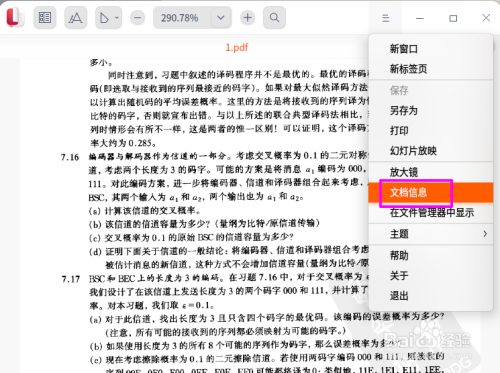Click the exercise number 7.16 text
Image resolution: width=500 pixels, height=373 pixels.
tap(70, 157)
